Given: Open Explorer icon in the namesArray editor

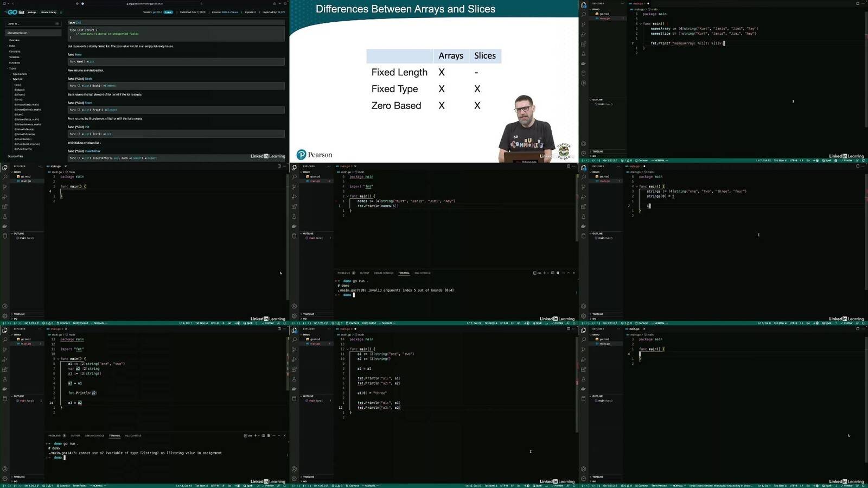Looking at the screenshot, I should [584, 5].
